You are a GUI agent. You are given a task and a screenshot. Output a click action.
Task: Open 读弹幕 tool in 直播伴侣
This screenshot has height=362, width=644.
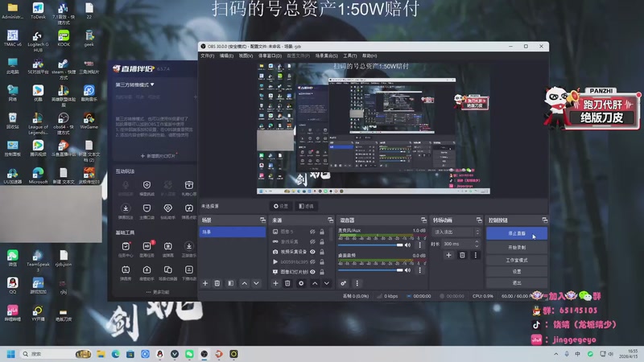pyautogui.click(x=167, y=249)
